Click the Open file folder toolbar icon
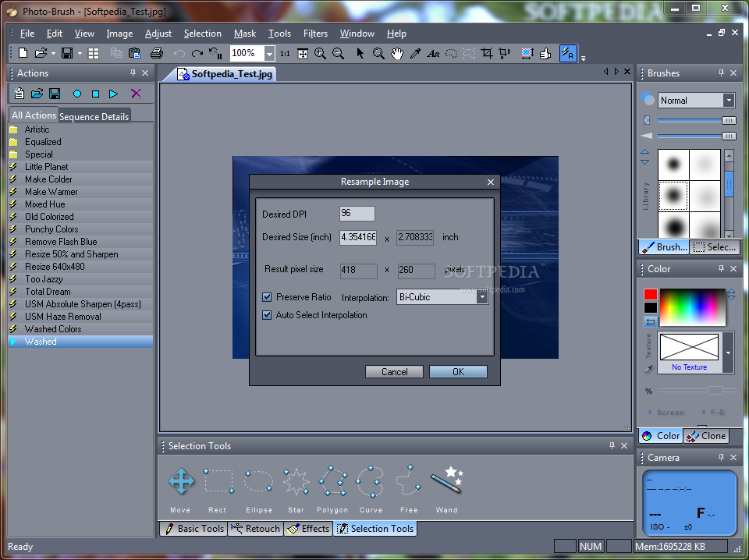749x560 pixels. [41, 53]
